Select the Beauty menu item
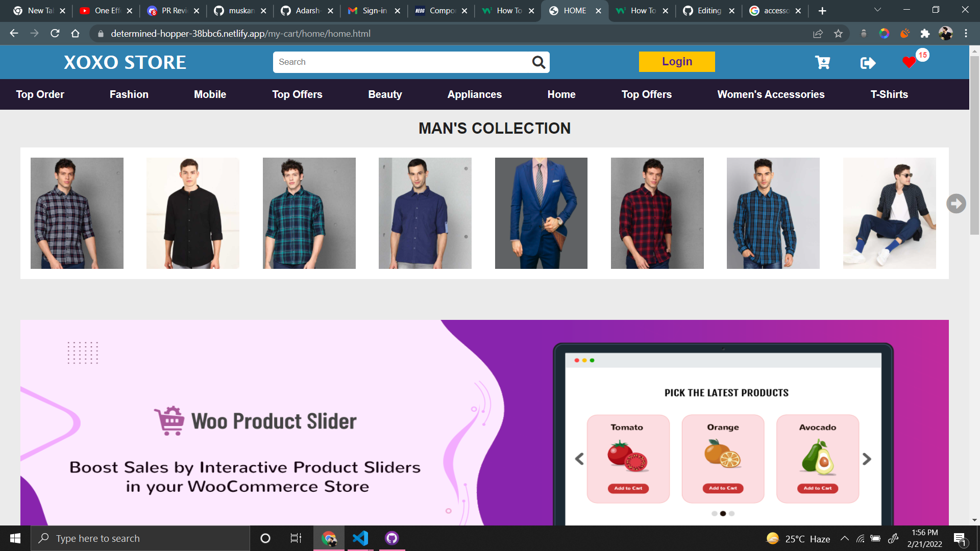980x551 pixels. 385,94
